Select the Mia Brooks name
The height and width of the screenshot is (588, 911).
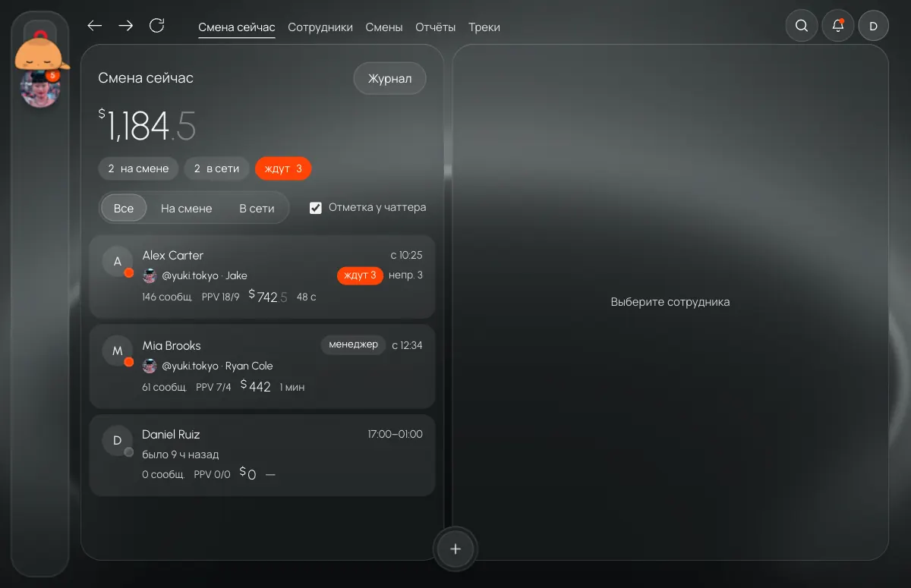(172, 345)
